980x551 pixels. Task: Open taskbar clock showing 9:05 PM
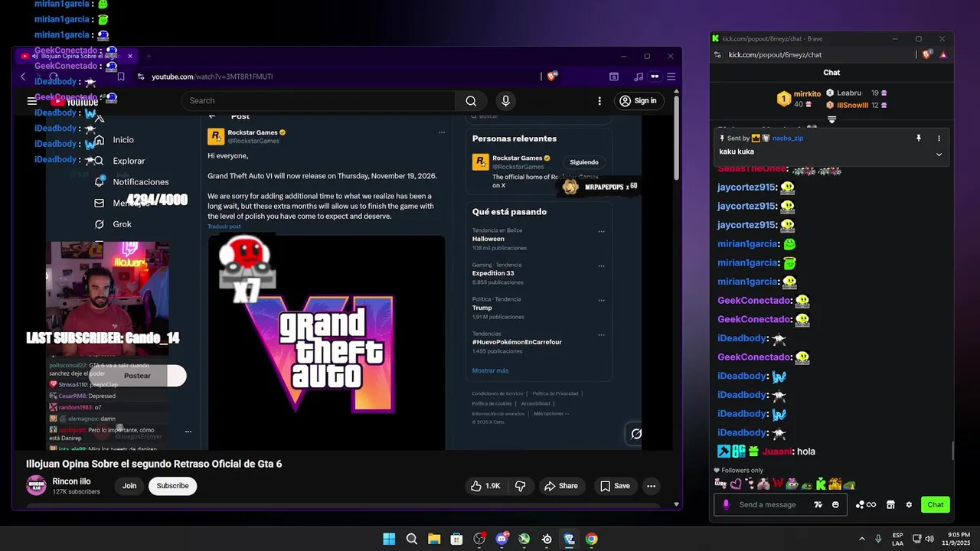957,539
